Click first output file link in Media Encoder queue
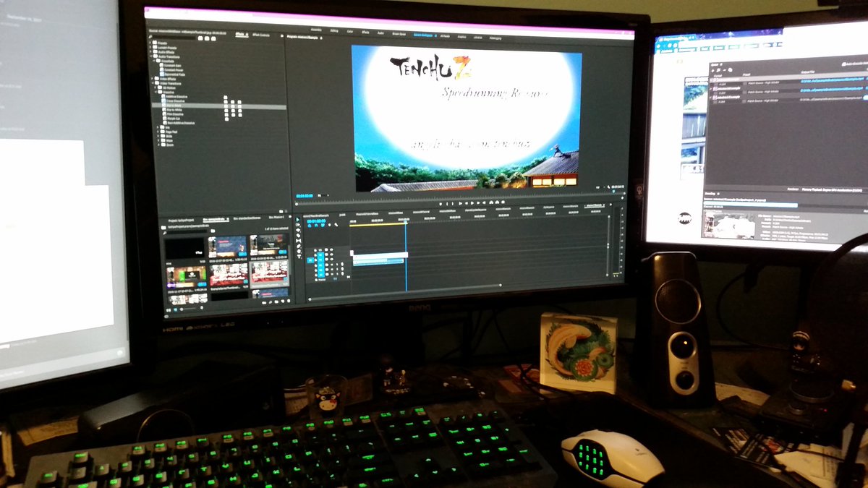The height and width of the screenshot is (488, 868). click(831, 81)
